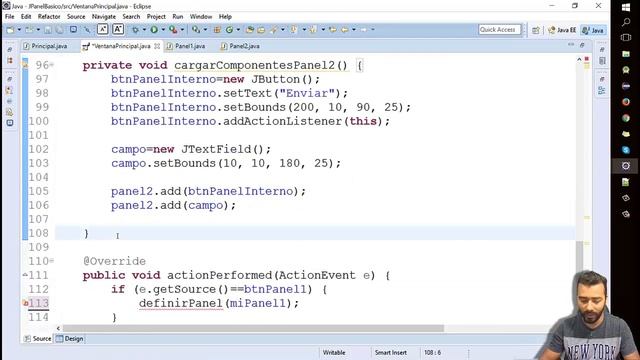This screenshot has height=360, width=640.
Task: Open the New file dropdown arrow
Action: pyautogui.click(x=19, y=29)
